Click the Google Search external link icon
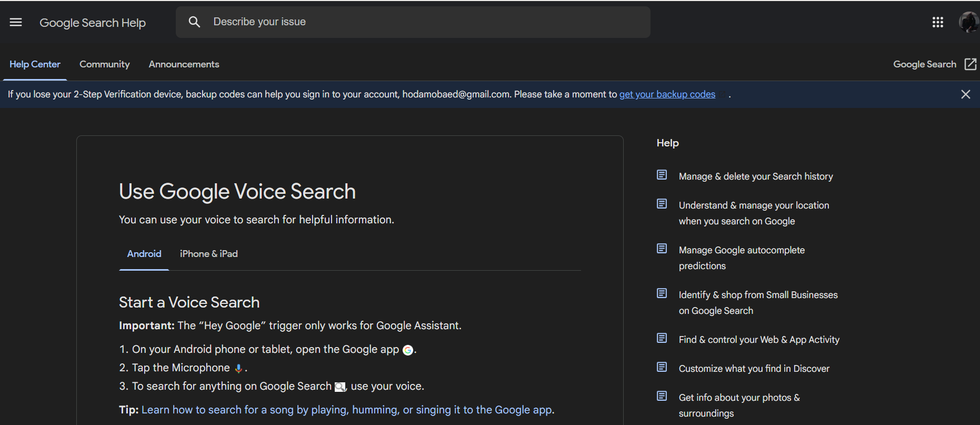Screen dimensions: 980x425 pos(971,64)
